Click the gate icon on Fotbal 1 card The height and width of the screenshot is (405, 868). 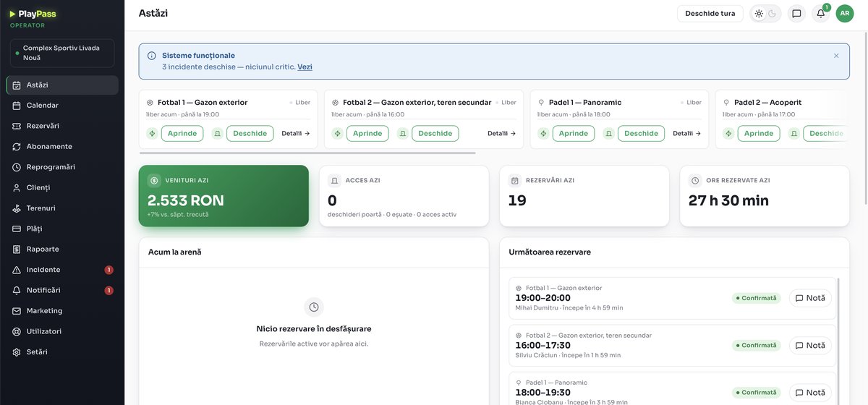tap(217, 133)
